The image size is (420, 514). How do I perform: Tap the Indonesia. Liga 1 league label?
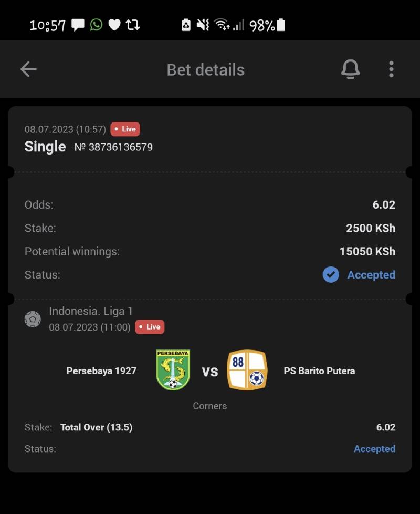point(91,311)
